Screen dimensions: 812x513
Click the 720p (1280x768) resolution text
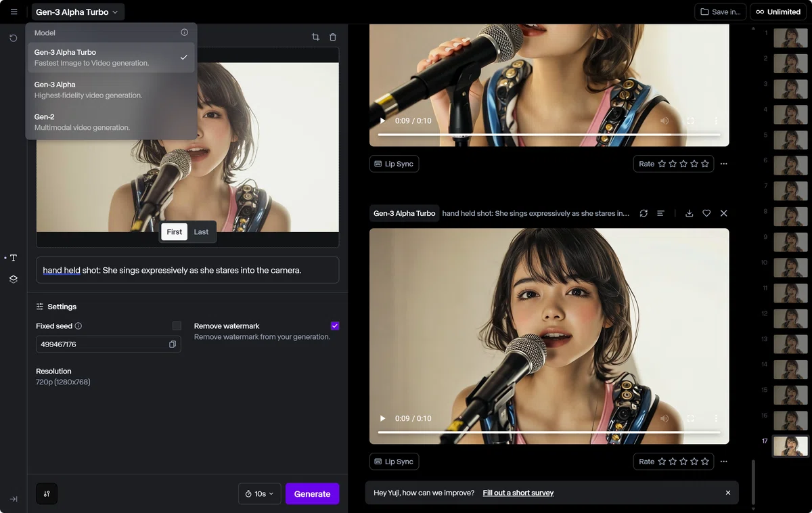pos(63,382)
